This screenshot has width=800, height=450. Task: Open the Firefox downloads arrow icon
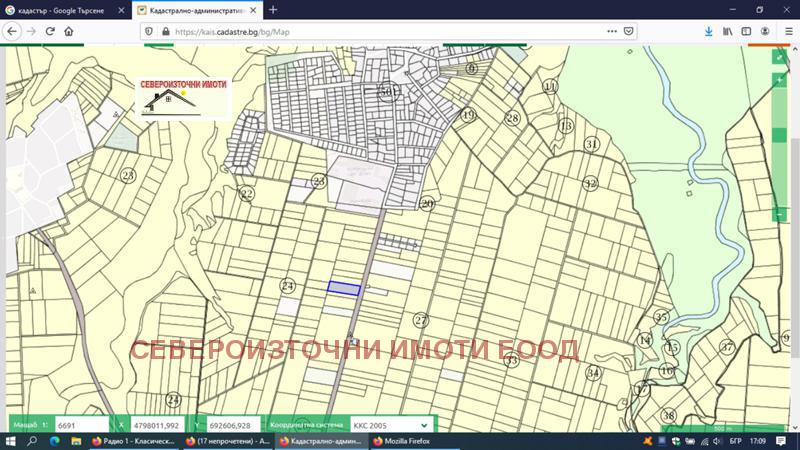pyautogui.click(x=708, y=31)
